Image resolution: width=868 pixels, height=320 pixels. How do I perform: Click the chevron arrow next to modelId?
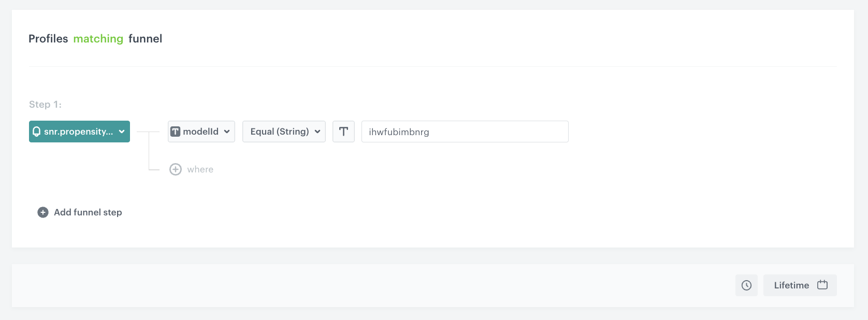pyautogui.click(x=227, y=132)
